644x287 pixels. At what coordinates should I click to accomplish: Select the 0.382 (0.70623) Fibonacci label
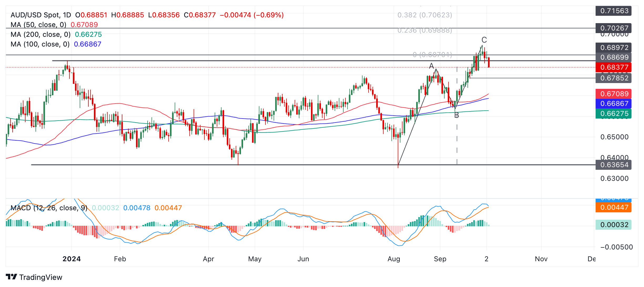[425, 15]
